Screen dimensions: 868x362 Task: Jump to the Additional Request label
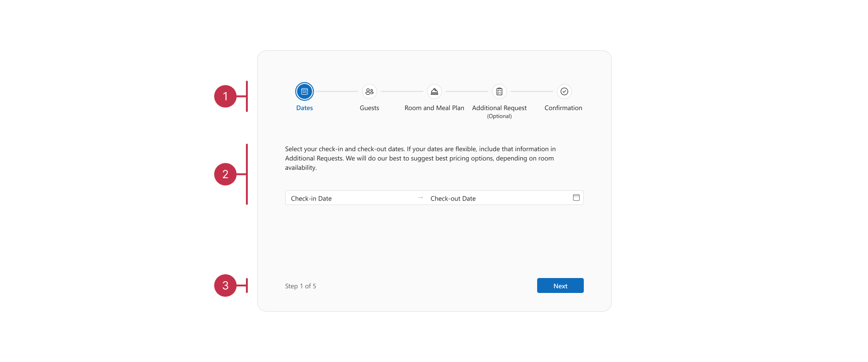tap(499, 108)
